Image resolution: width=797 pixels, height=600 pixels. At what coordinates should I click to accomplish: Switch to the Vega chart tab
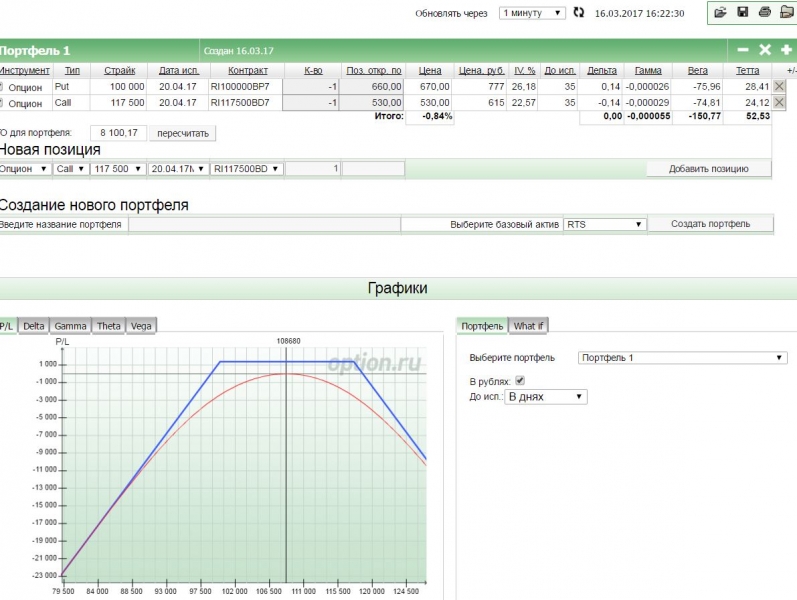pos(141,326)
